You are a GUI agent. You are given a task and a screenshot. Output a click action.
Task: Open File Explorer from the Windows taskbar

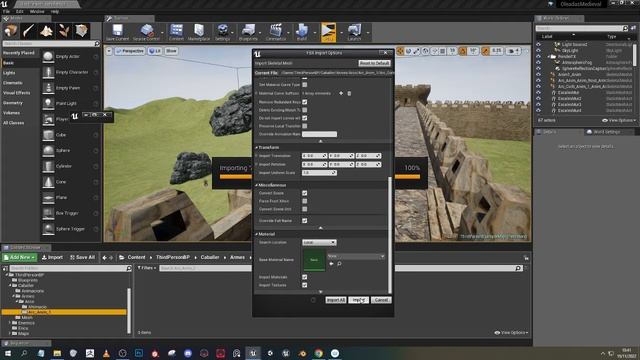coord(57,353)
